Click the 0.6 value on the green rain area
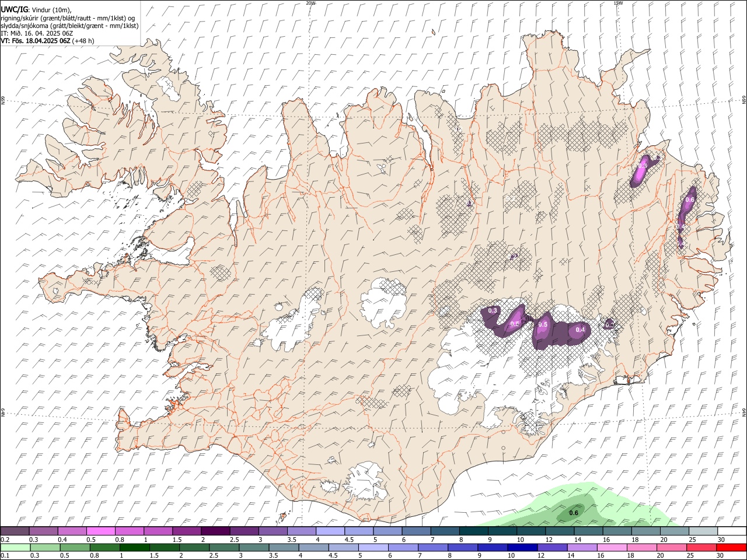This screenshot has height=560, width=747. [x=574, y=513]
